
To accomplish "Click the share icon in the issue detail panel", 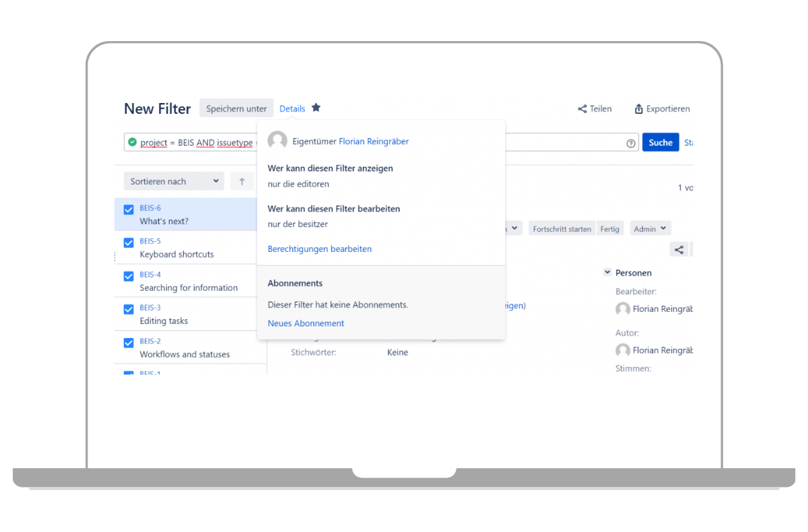I will 678,248.
